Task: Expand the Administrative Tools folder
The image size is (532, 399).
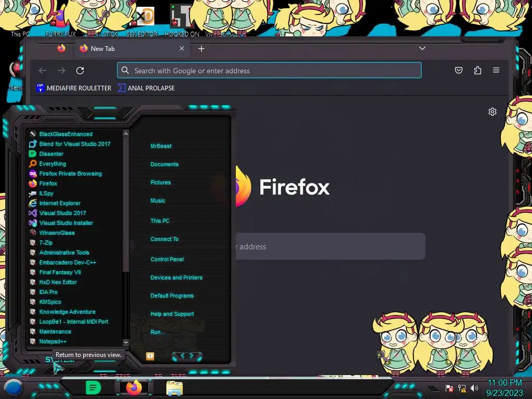Action: (59, 252)
